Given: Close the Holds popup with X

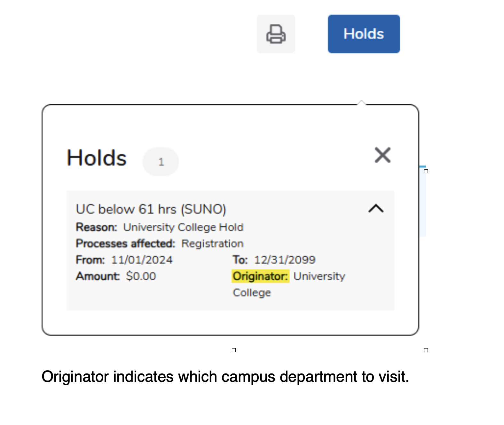Looking at the screenshot, I should click(x=382, y=155).
